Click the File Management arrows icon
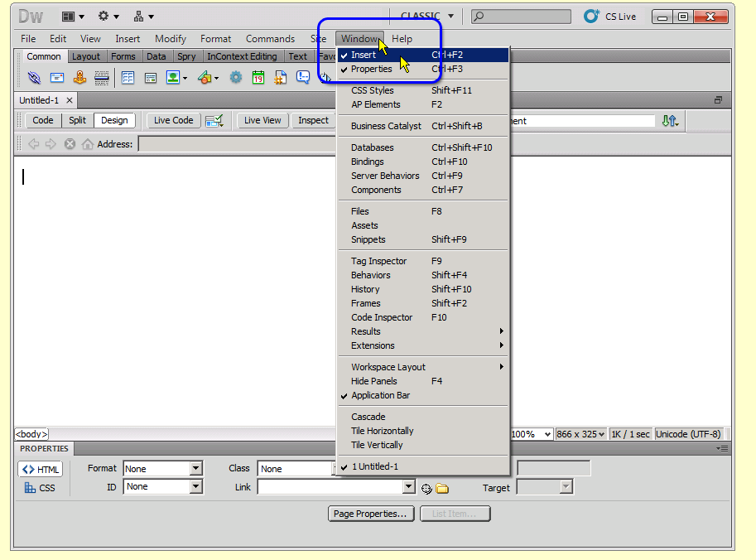Screen dimensions: 756x560 coord(670,121)
